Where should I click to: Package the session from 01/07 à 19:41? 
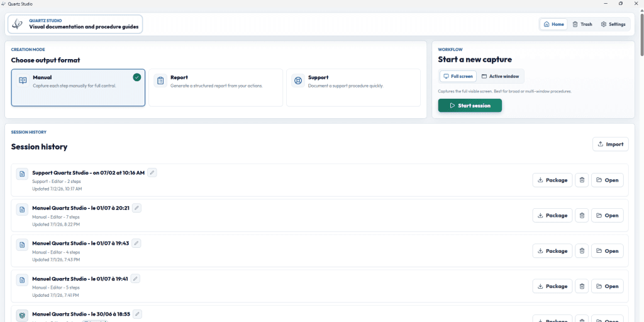click(x=552, y=286)
